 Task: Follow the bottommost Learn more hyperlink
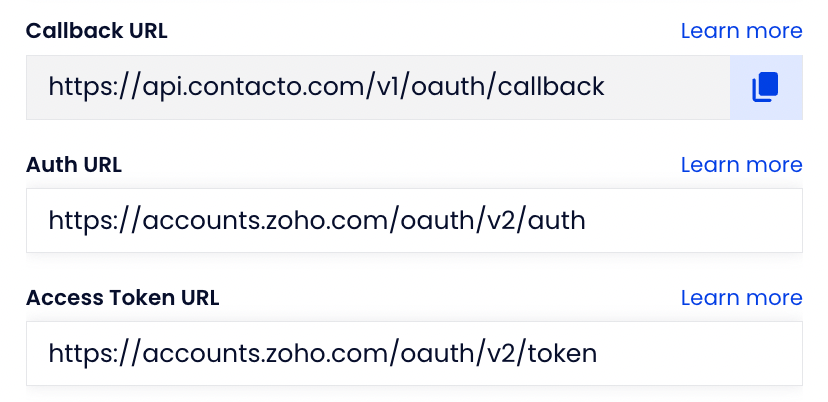click(x=741, y=297)
